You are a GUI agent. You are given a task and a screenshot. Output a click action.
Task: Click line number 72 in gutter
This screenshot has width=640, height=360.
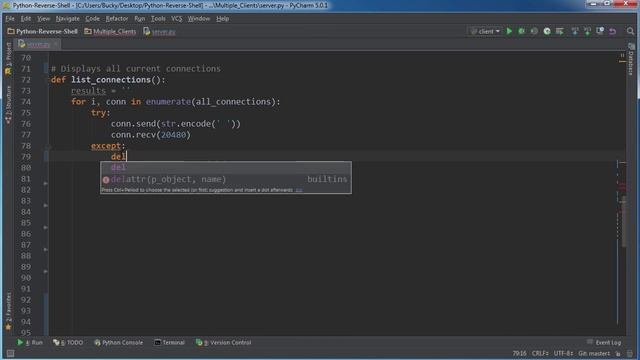26,80
